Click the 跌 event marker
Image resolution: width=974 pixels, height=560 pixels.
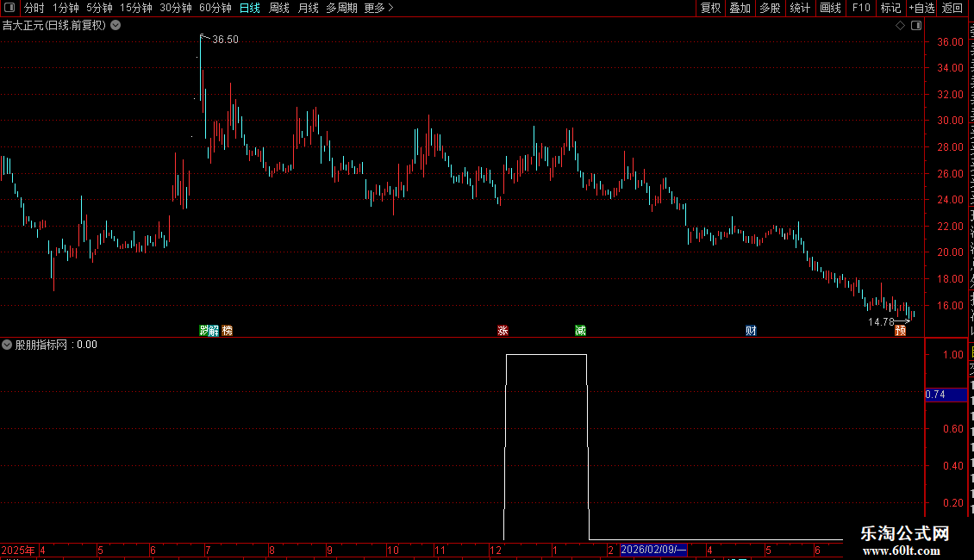203,330
